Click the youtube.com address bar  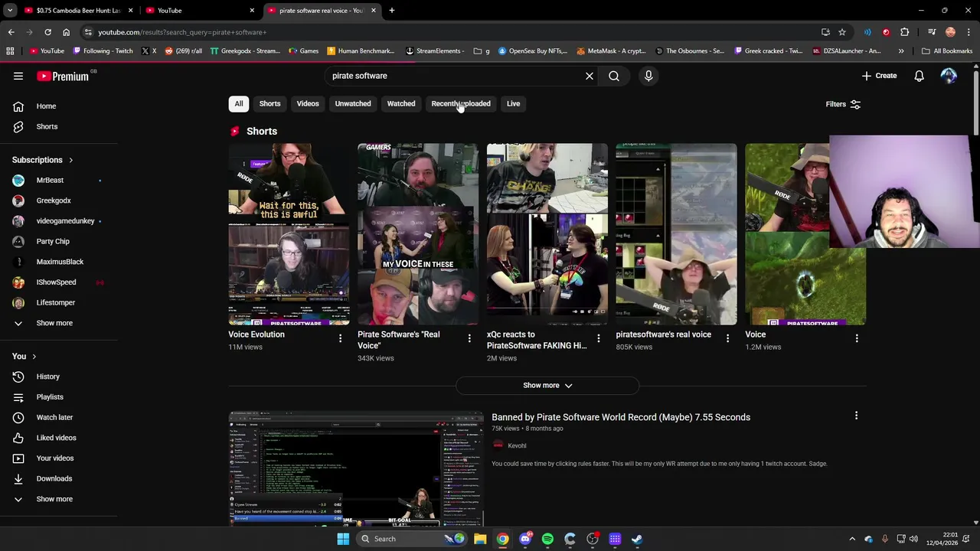point(452,32)
